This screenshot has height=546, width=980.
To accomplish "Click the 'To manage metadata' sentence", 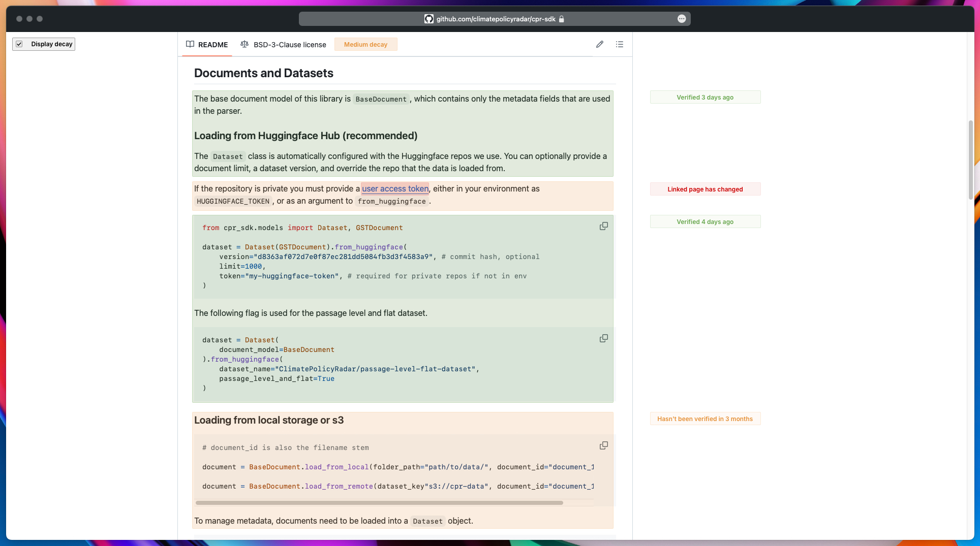I will (x=333, y=521).
